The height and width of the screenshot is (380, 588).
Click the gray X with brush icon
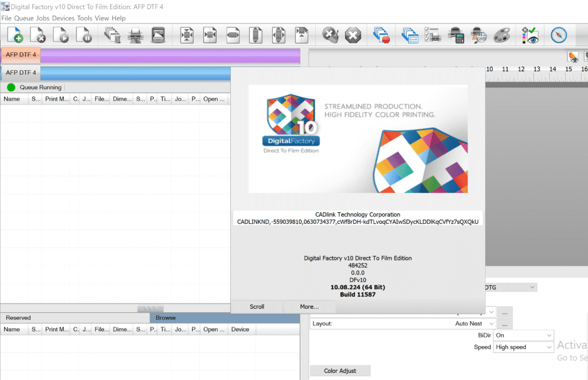click(330, 35)
